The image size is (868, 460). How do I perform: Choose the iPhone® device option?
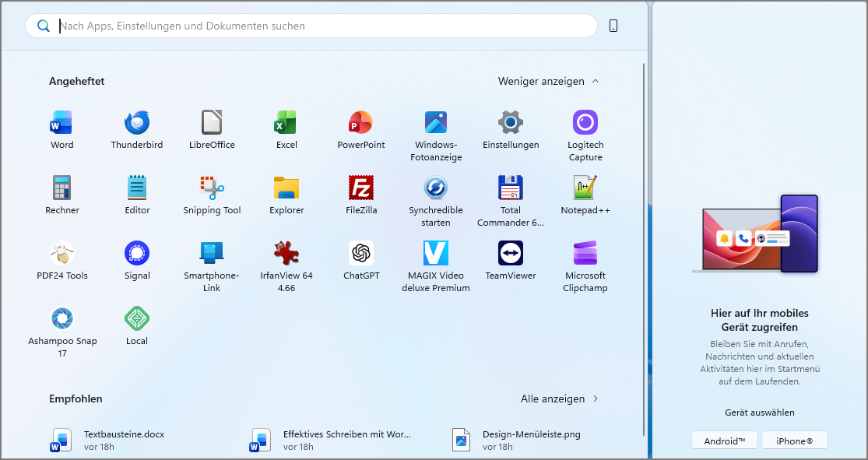coord(794,440)
